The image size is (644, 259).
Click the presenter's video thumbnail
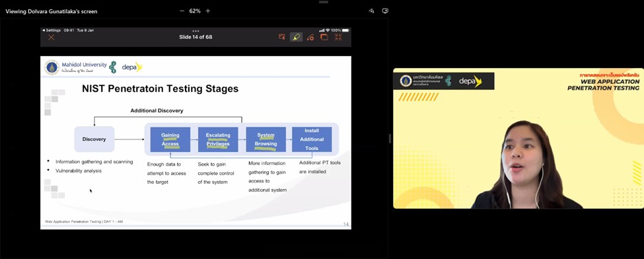[519, 138]
